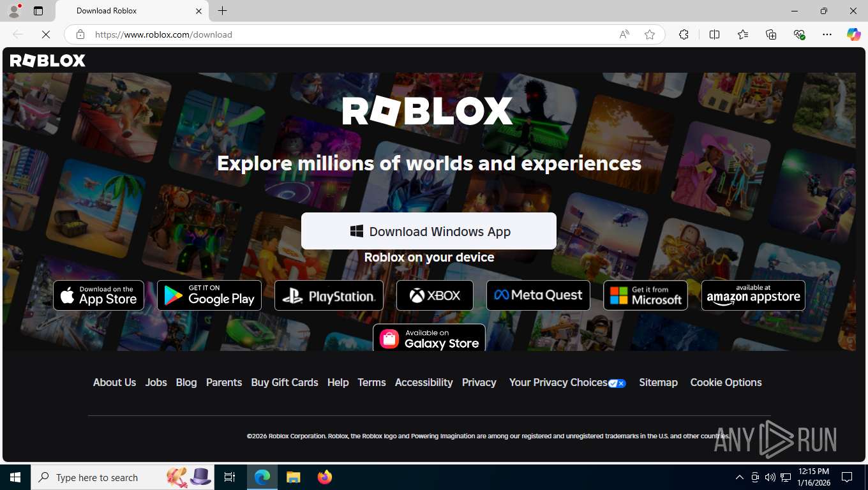Open the volume control in system tray
868x490 pixels.
pyautogui.click(x=770, y=477)
